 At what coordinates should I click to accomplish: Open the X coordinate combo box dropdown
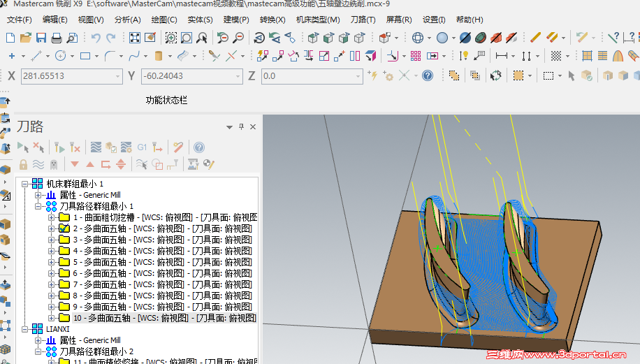[x=117, y=76]
